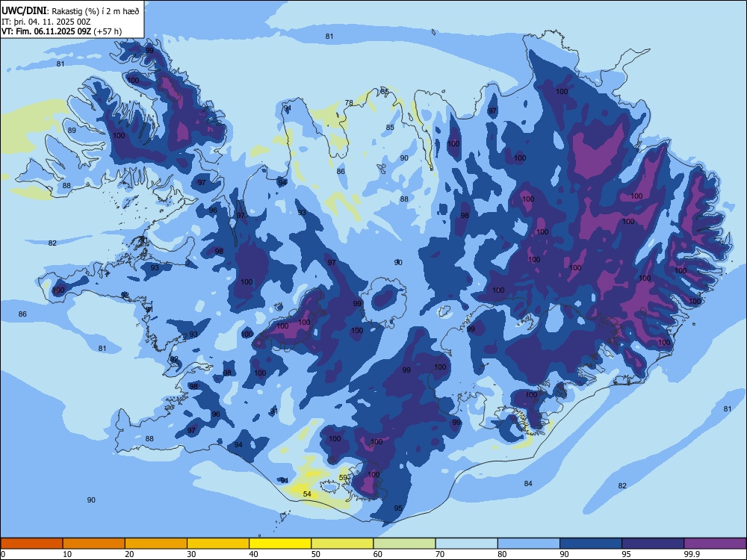Click the '84' humidity value off the southeast coast
The width and height of the screenshot is (747, 560).
(x=528, y=483)
